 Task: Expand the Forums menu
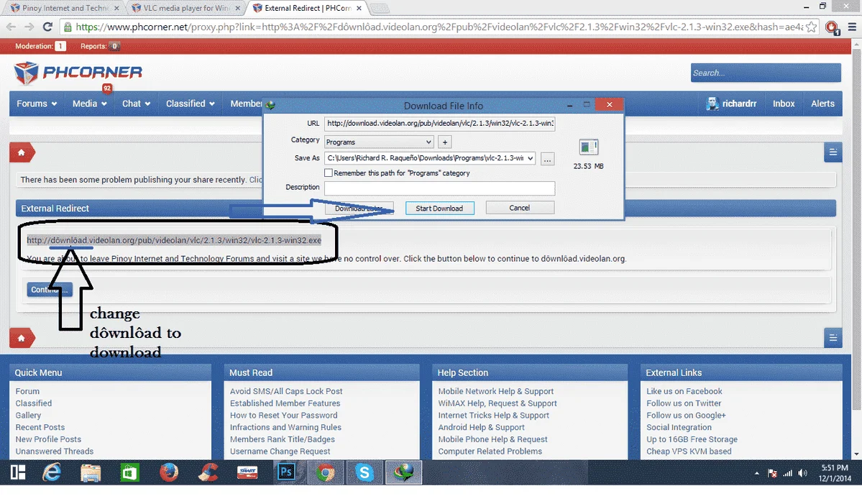click(x=36, y=104)
